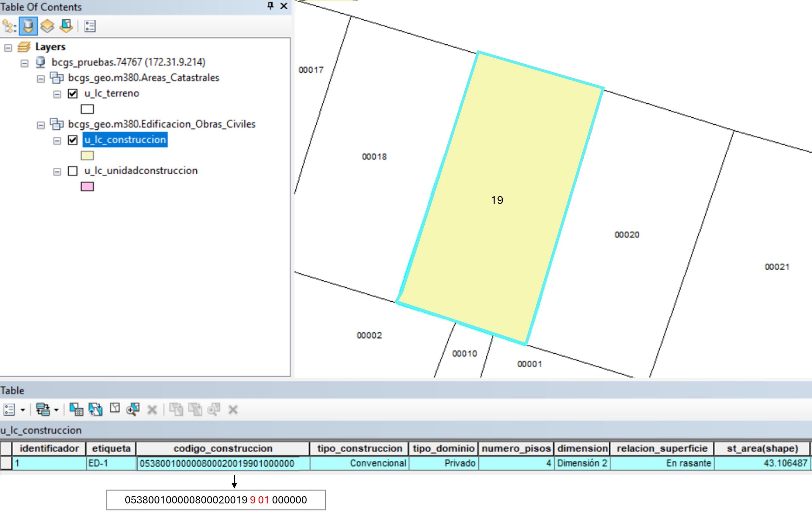The image size is (812, 513).
Task: Click Zoom To Selected table icon
Action: [x=133, y=410]
